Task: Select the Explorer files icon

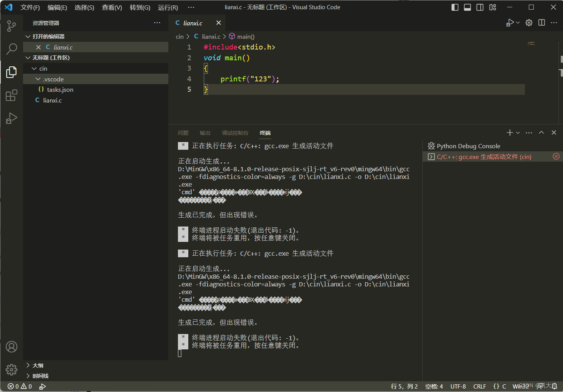Action: [12, 72]
